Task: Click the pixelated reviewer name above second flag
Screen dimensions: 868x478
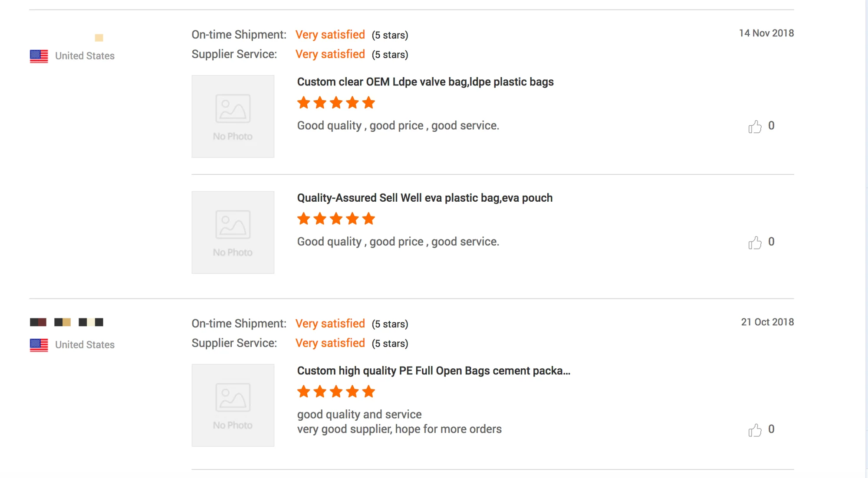Action: (x=66, y=322)
